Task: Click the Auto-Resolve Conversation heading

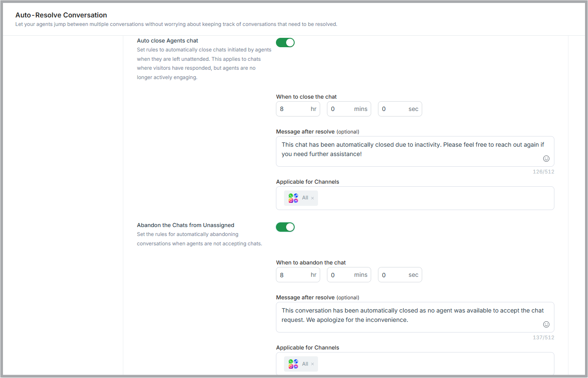Action: click(61, 15)
